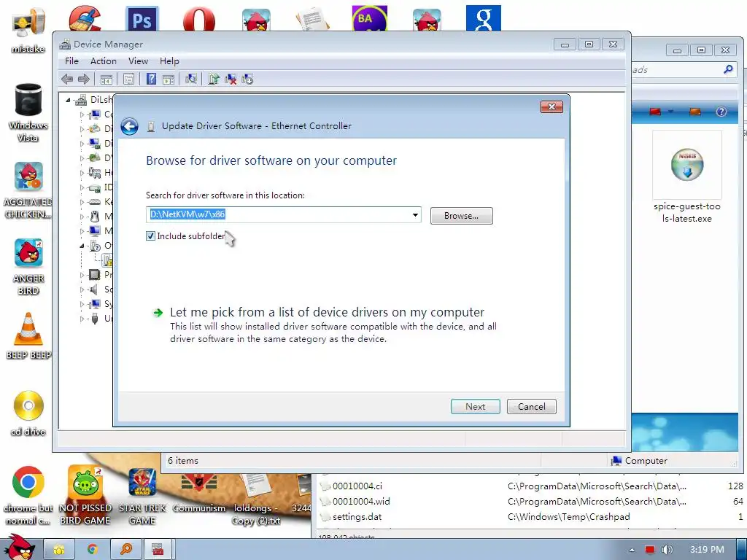
Task: Open the AGGITATED CHICKEN desktop icon
Action: 28,190
